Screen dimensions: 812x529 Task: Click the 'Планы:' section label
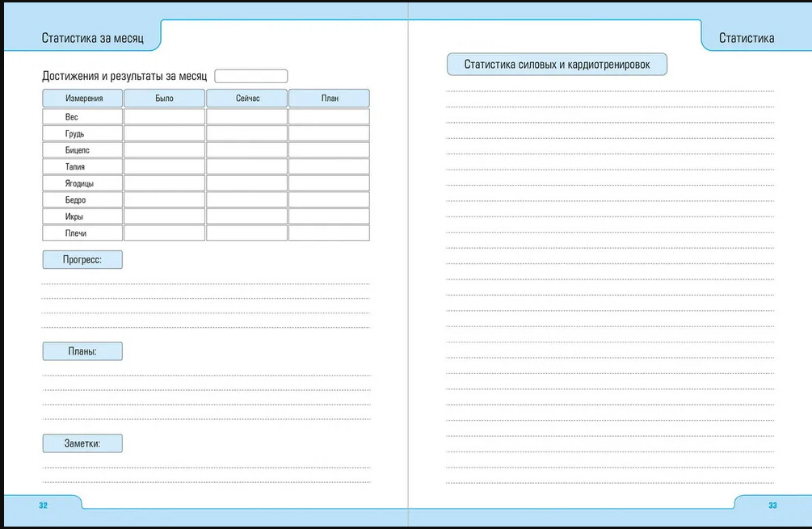82,351
